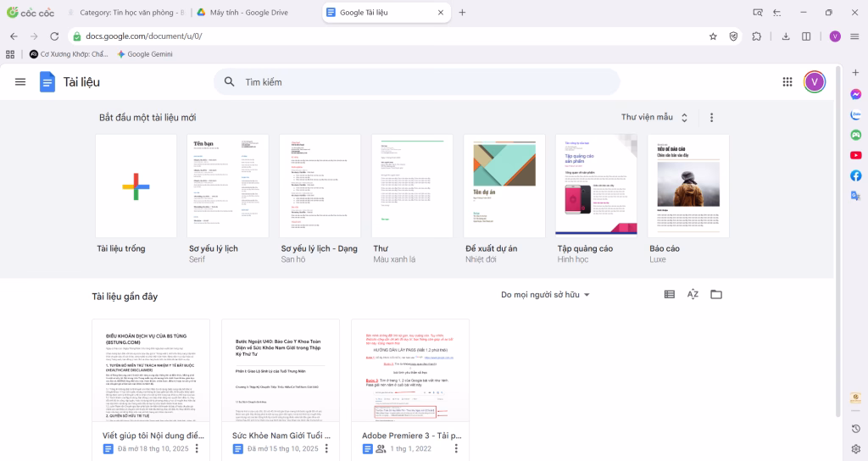Image resolution: width=868 pixels, height=461 pixels.
Task: Click the shield protection icon in address bar
Action: coord(733,36)
